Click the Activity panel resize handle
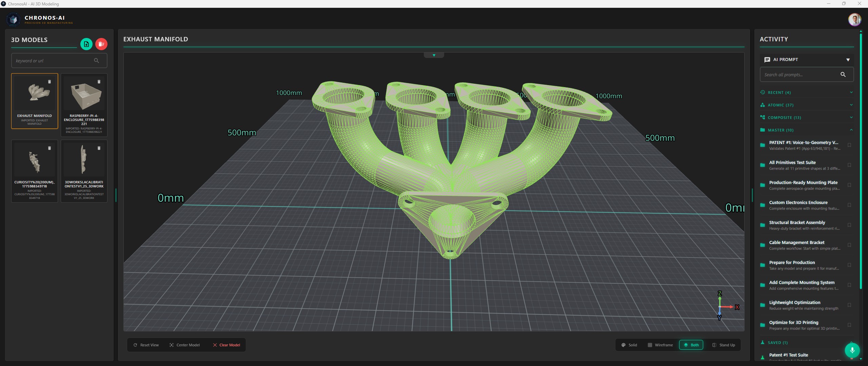This screenshot has height=366, width=868. (x=752, y=195)
